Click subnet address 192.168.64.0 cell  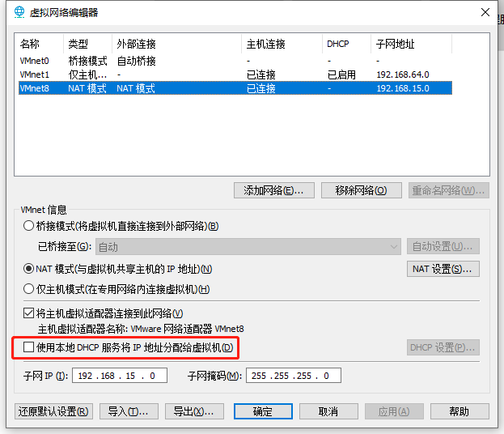tap(403, 74)
